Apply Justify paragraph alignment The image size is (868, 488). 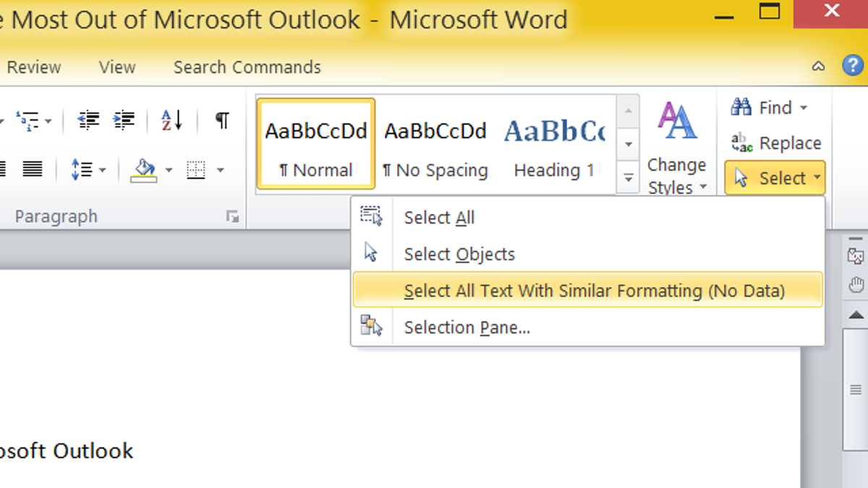click(x=32, y=170)
